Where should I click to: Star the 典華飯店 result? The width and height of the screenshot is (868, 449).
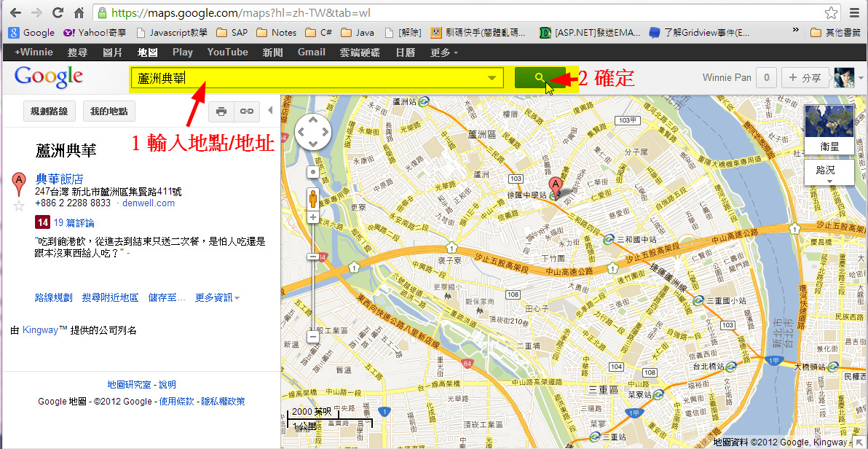(x=19, y=206)
